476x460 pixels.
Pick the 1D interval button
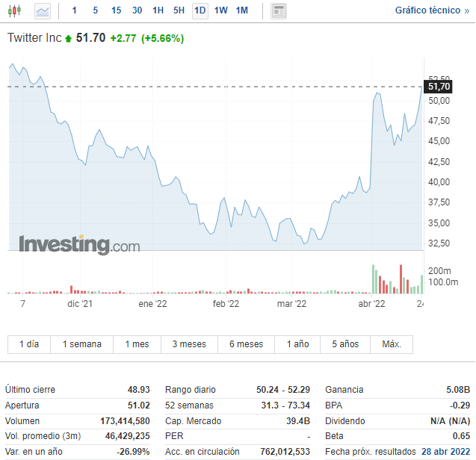click(200, 10)
